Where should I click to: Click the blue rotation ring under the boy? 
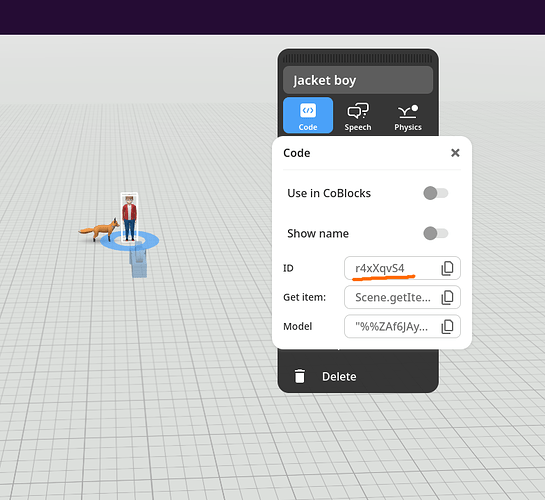[x=151, y=240]
